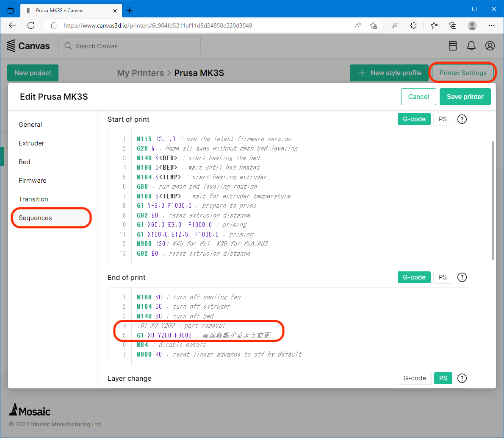
Task: Click line 'G80' mesh bed leveling
Action: [197, 186]
